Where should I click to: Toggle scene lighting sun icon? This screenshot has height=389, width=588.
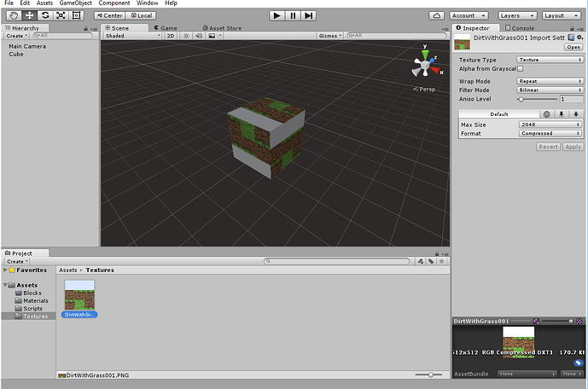coord(186,36)
